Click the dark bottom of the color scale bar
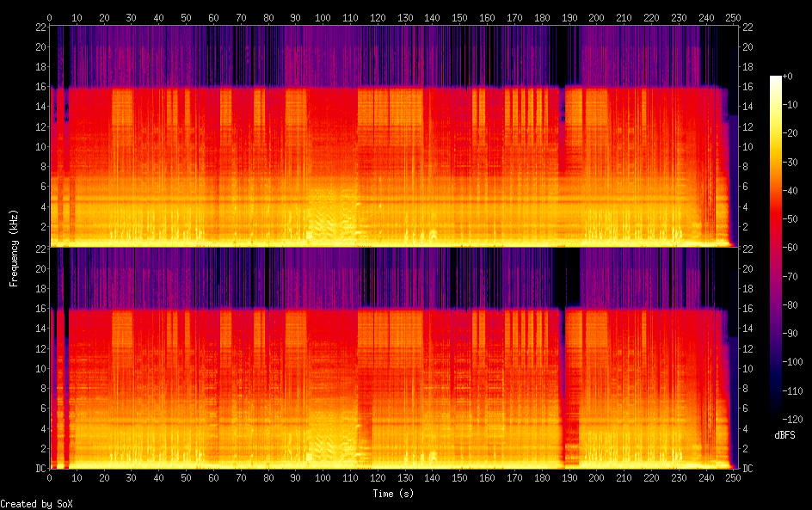 776,415
